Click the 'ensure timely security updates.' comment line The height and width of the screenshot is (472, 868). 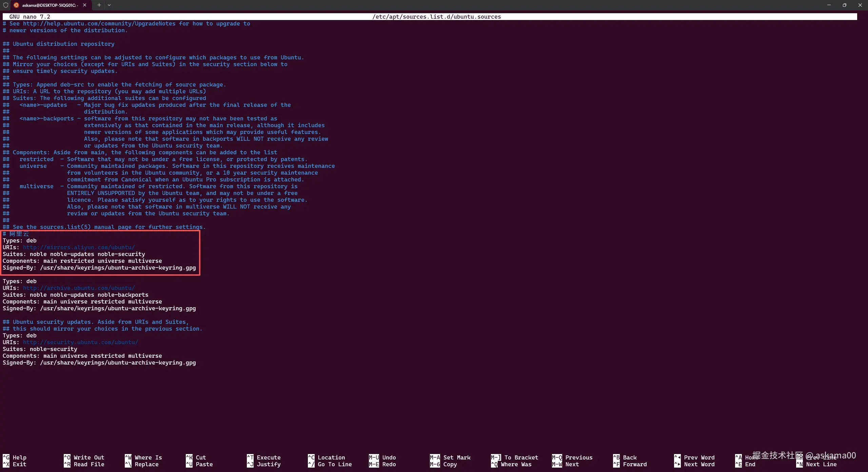(60, 71)
